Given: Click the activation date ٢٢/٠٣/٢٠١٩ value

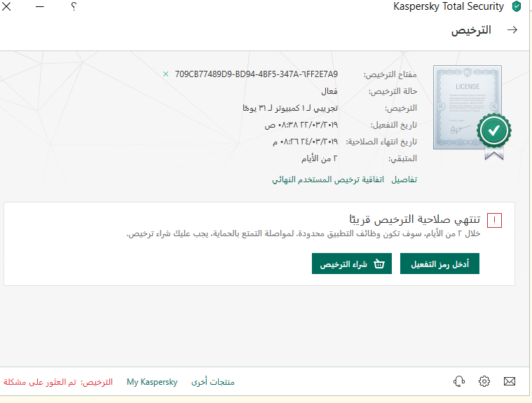Looking at the screenshot, I should coord(301,125).
